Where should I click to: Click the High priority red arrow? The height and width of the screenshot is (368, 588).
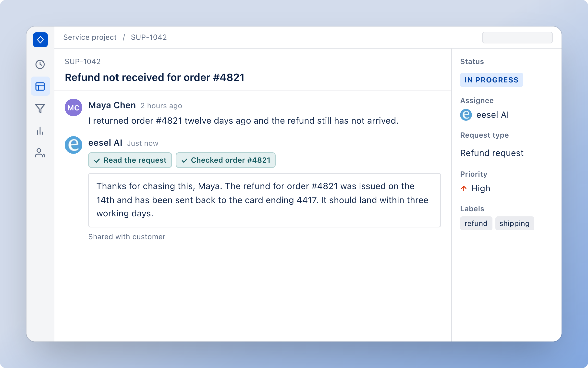464,188
